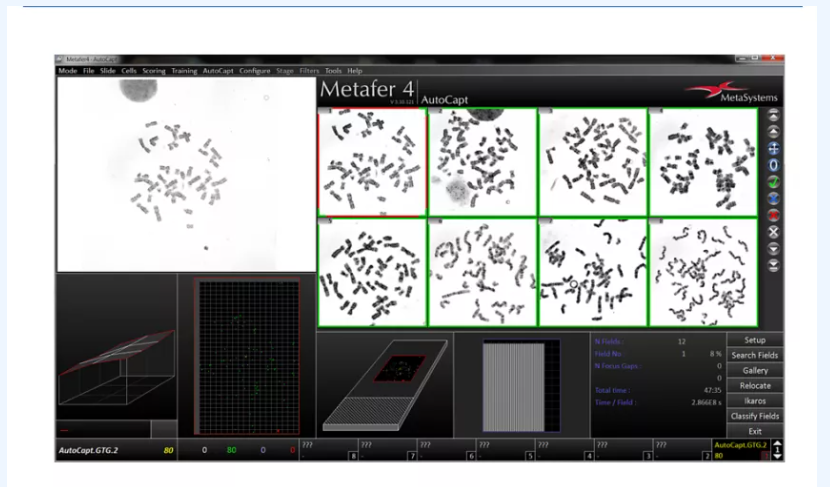Viewport: 830px width, 487px height.
Task: Click the striped field progress chart
Action: pos(521,385)
